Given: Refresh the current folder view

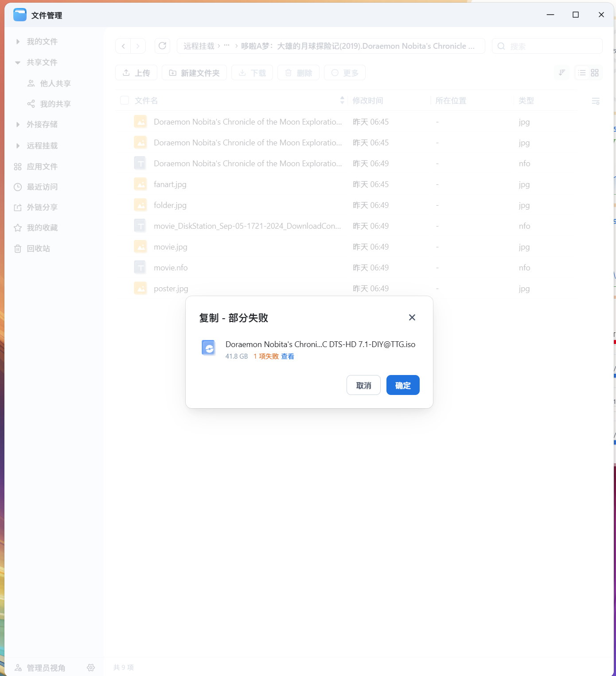Looking at the screenshot, I should tap(162, 46).
